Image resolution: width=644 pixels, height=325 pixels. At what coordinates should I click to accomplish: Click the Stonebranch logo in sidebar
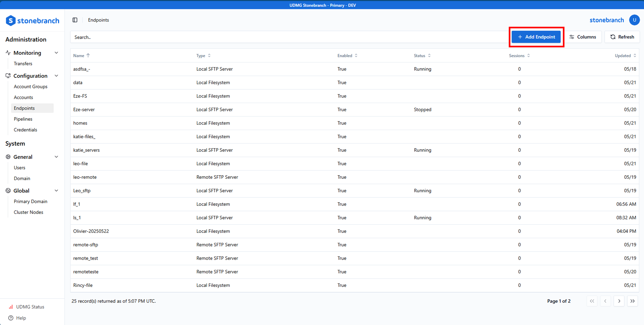[x=33, y=21]
